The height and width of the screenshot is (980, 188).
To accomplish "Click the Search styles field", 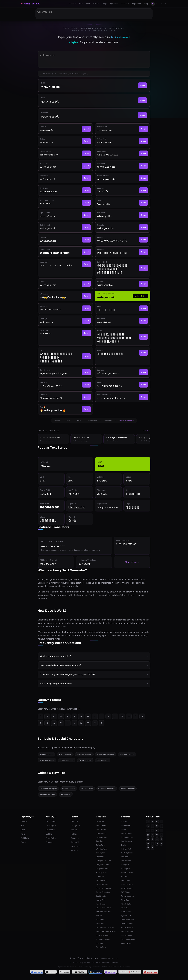I will coord(94,73).
